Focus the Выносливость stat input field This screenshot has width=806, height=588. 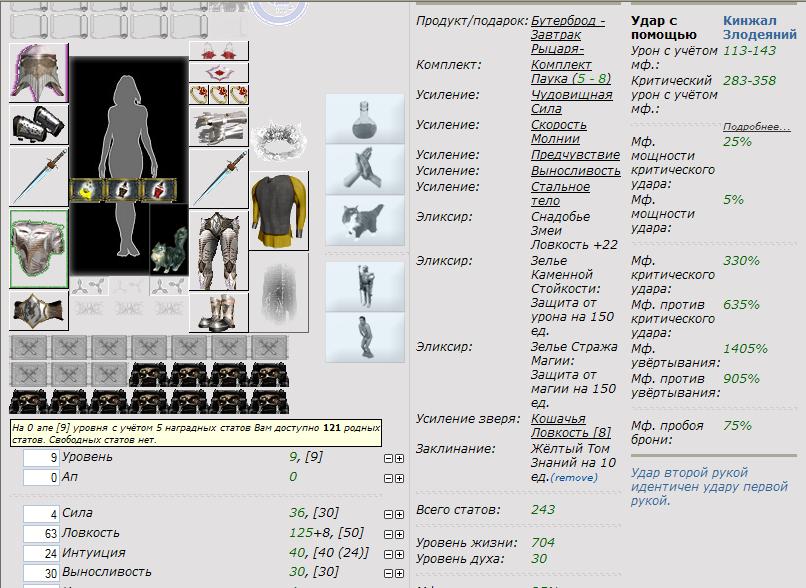click(41, 573)
